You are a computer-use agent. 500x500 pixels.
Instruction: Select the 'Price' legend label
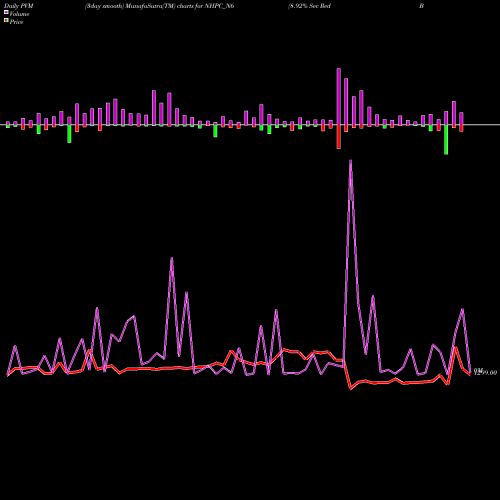click(16, 22)
